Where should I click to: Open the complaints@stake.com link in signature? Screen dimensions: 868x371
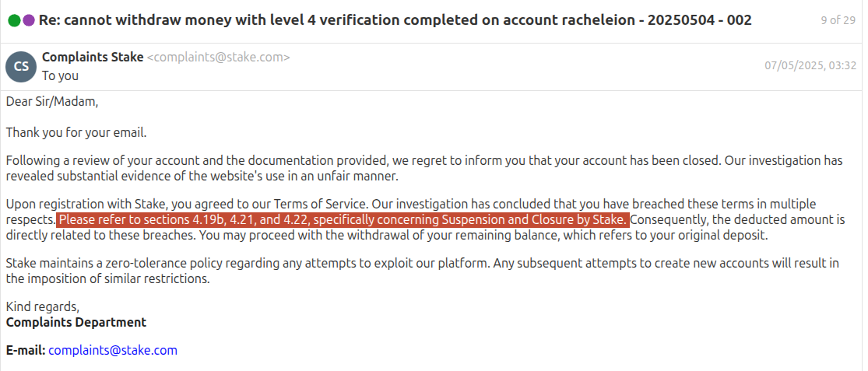coord(113,351)
